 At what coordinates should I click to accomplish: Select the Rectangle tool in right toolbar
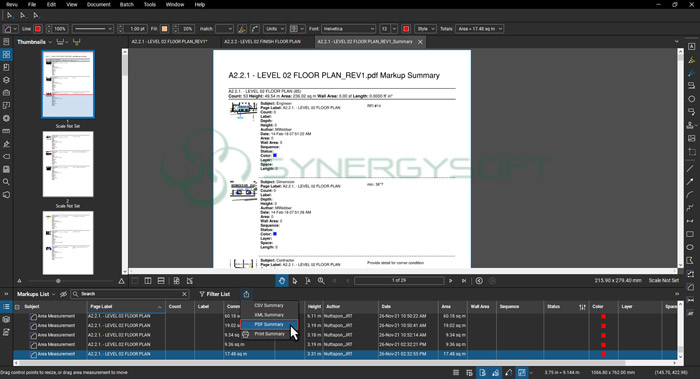tap(691, 234)
